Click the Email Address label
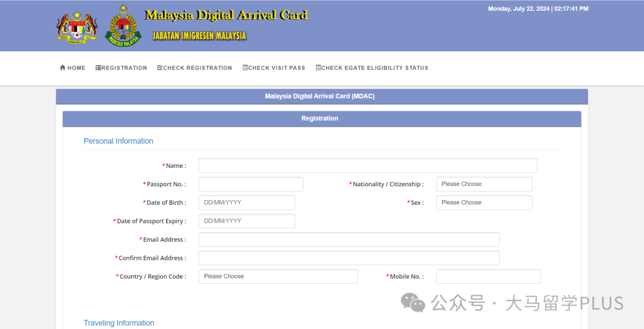The width and height of the screenshot is (644, 329). [163, 240]
